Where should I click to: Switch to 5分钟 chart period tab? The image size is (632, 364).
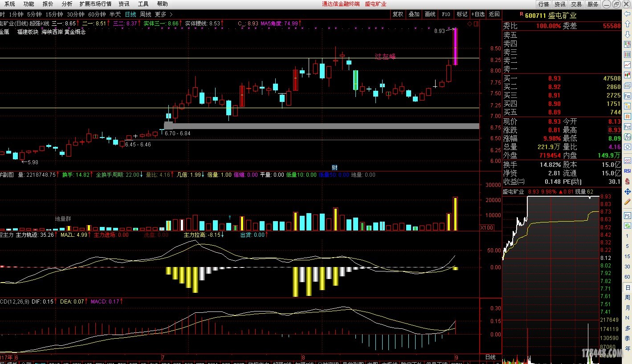(x=34, y=14)
